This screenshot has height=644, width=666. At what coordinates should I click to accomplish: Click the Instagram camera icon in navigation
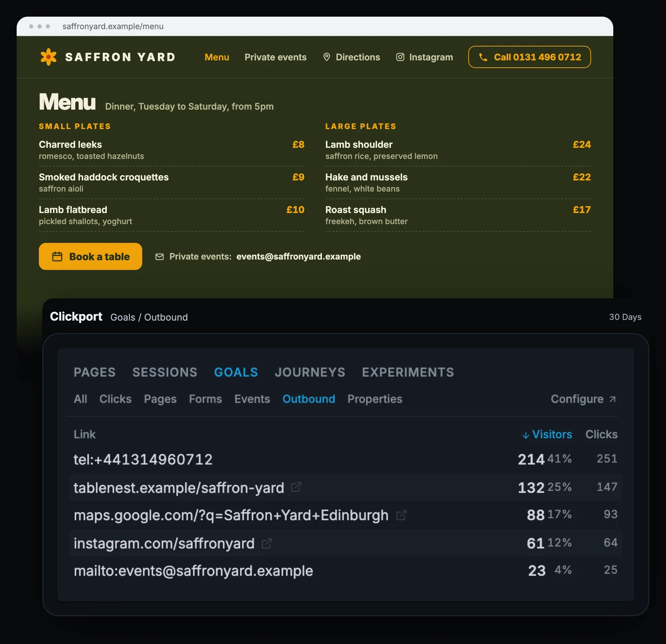(401, 57)
